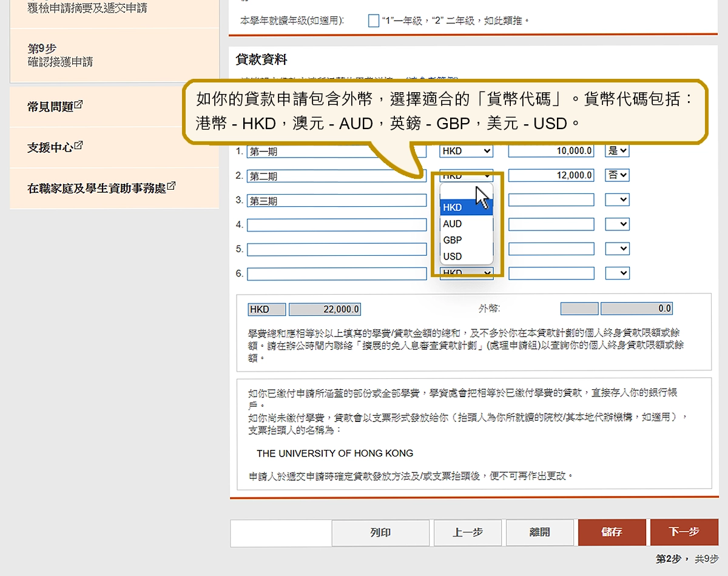Click 支援中心 external link icon
Screen dimensions: 728x576
tap(78, 146)
